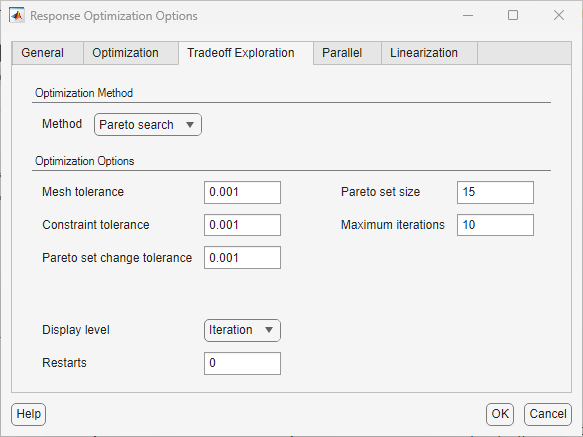583x437 pixels.
Task: Open the Parallel tab
Action: pos(347,53)
